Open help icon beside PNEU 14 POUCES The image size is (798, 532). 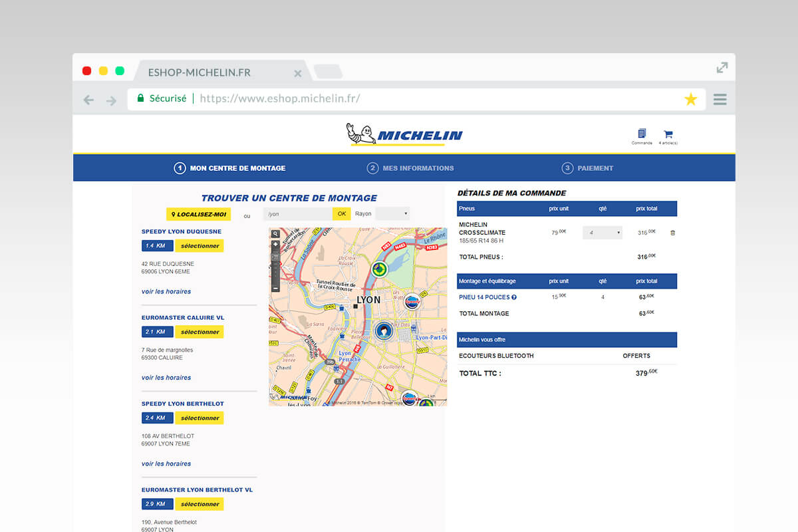pos(514,297)
